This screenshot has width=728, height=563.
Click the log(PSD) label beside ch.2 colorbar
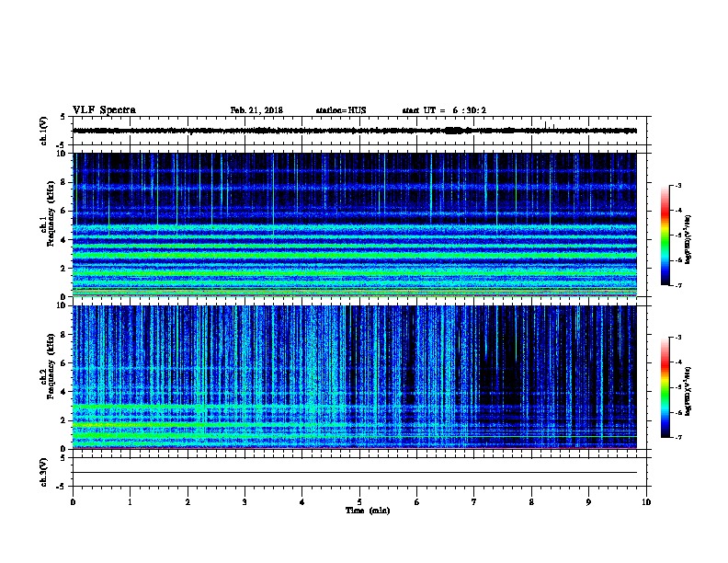click(688, 391)
